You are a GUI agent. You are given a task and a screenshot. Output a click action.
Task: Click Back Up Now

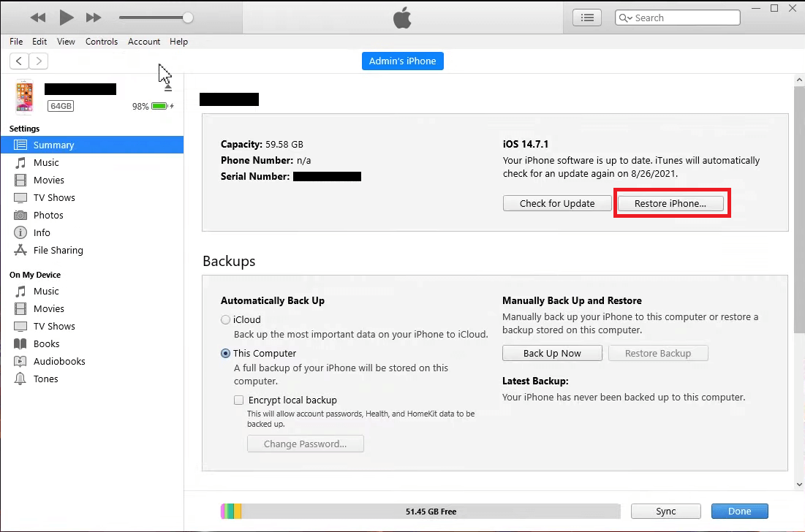click(552, 353)
